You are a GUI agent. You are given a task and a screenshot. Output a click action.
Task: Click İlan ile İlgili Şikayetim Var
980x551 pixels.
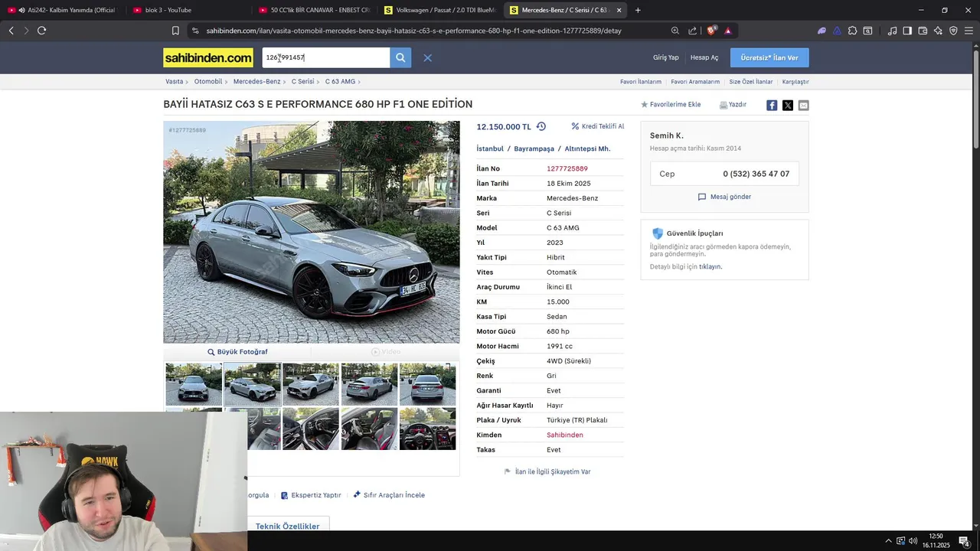pos(547,472)
